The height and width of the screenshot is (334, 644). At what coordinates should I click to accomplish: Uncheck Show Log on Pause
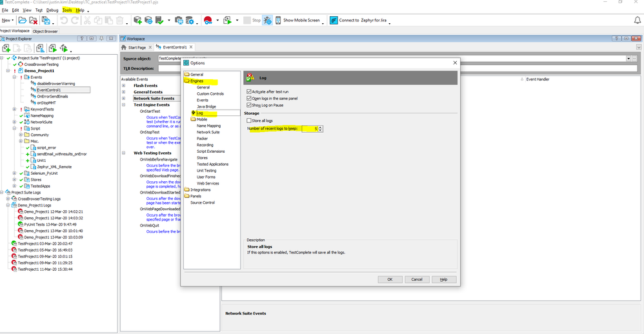[x=250, y=104]
